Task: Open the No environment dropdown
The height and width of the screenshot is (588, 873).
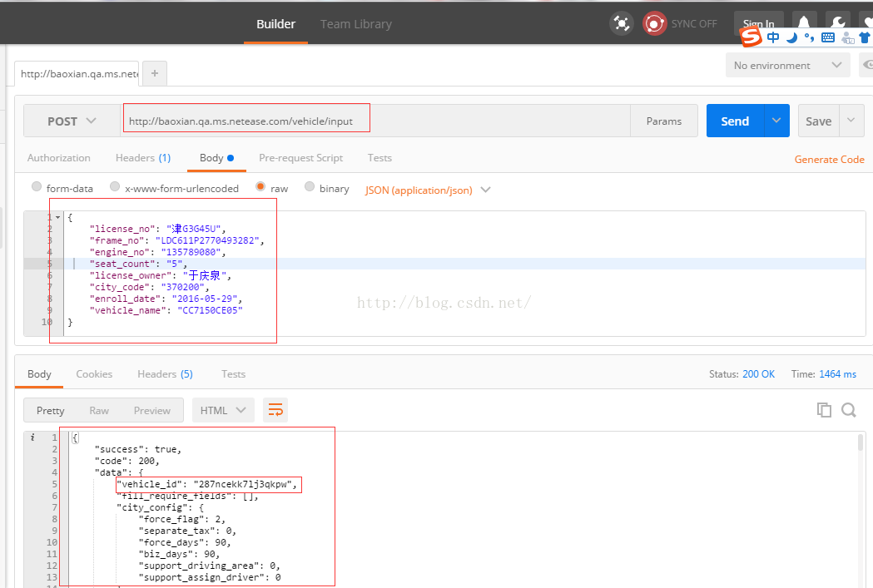Action: pos(787,65)
